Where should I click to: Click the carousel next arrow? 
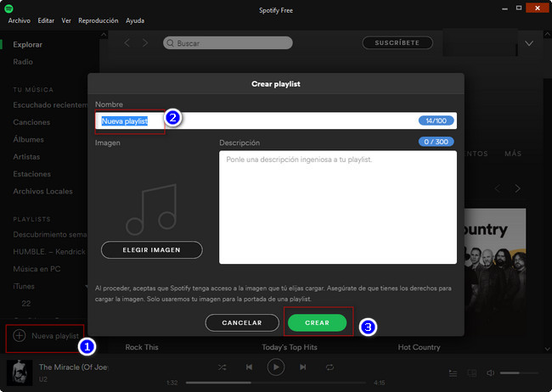pyautogui.click(x=517, y=188)
